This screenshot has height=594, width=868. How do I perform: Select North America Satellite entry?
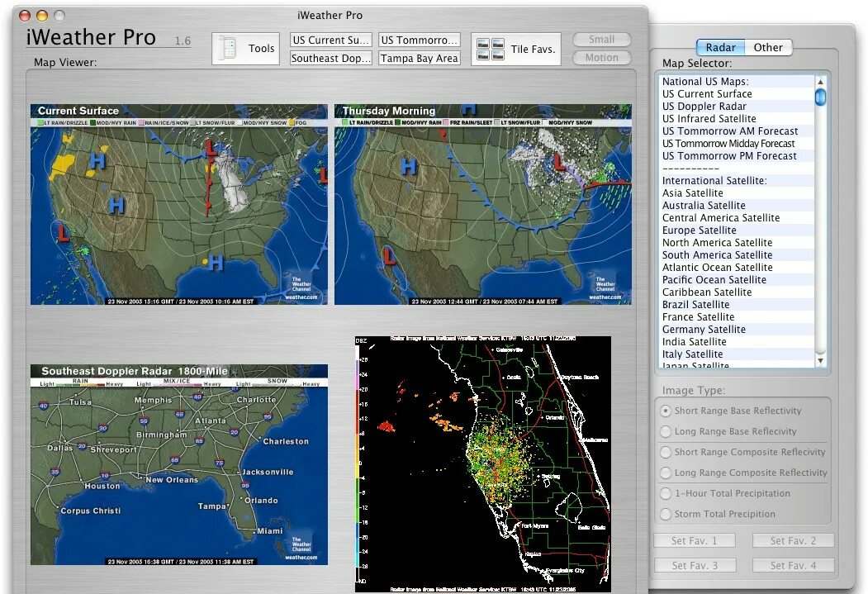(736, 242)
